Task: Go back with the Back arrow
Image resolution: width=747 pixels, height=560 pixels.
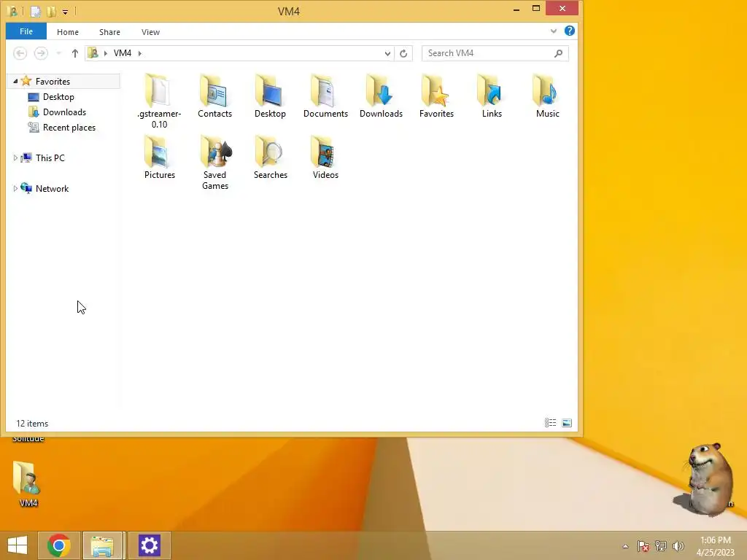Action: click(20, 53)
